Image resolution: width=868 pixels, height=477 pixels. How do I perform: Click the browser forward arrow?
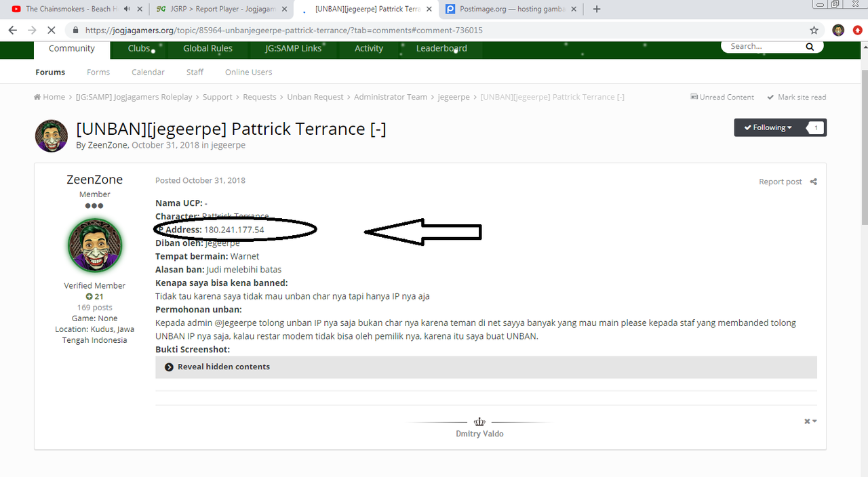point(32,30)
